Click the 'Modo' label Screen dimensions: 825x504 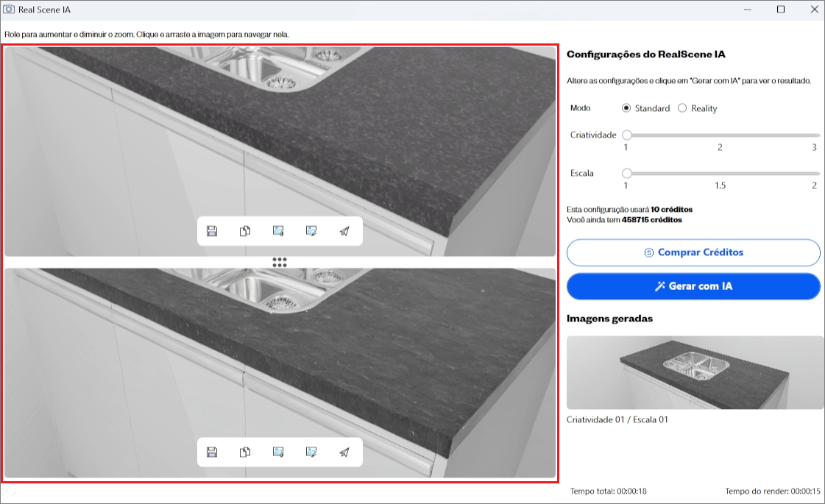pos(581,108)
